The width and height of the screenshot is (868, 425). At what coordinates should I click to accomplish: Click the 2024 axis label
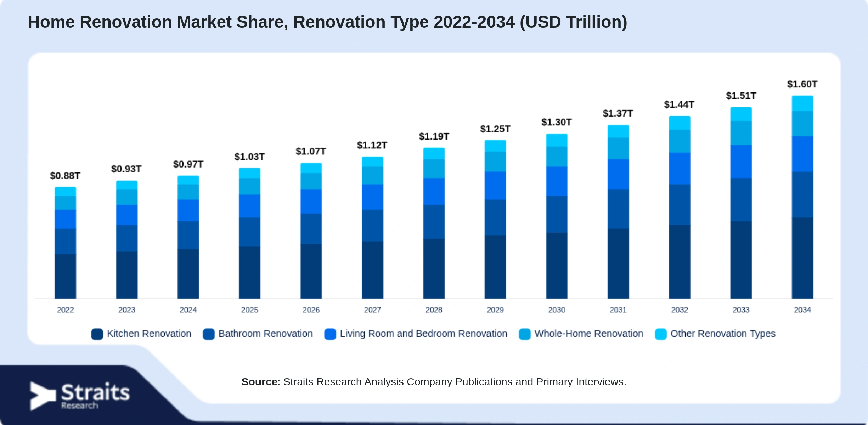188,310
